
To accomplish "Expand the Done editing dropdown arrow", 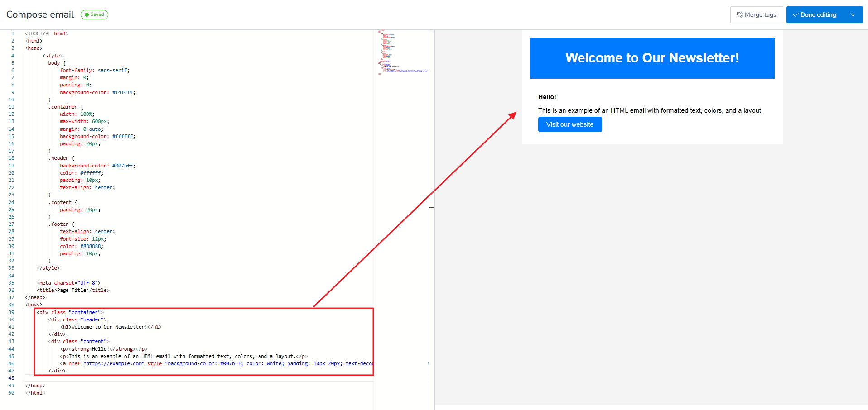I will pyautogui.click(x=853, y=15).
